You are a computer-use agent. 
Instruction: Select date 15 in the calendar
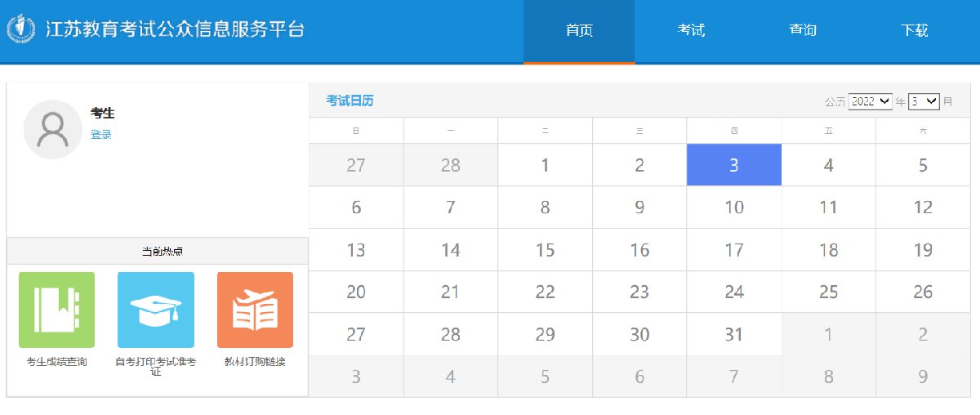545,250
